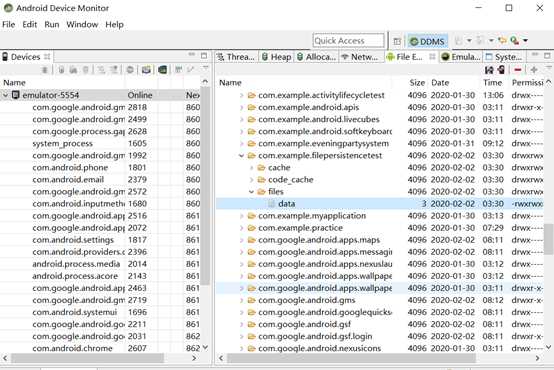This screenshot has height=370, width=554.
Task: Open the Edit menu
Action: point(30,24)
